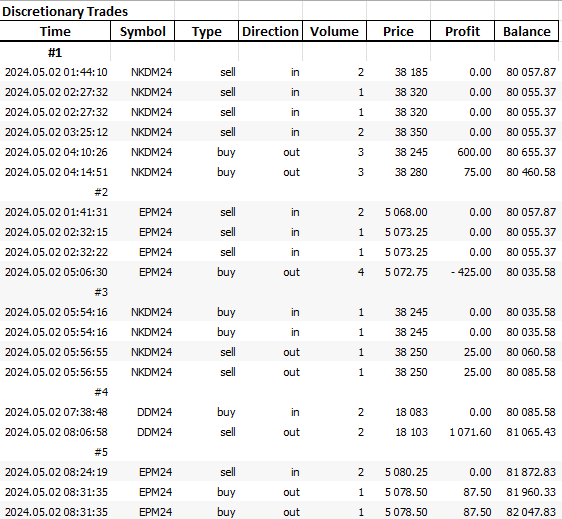The image size is (562, 519).
Task: Click price cell 5 068.00
Action: (406, 212)
